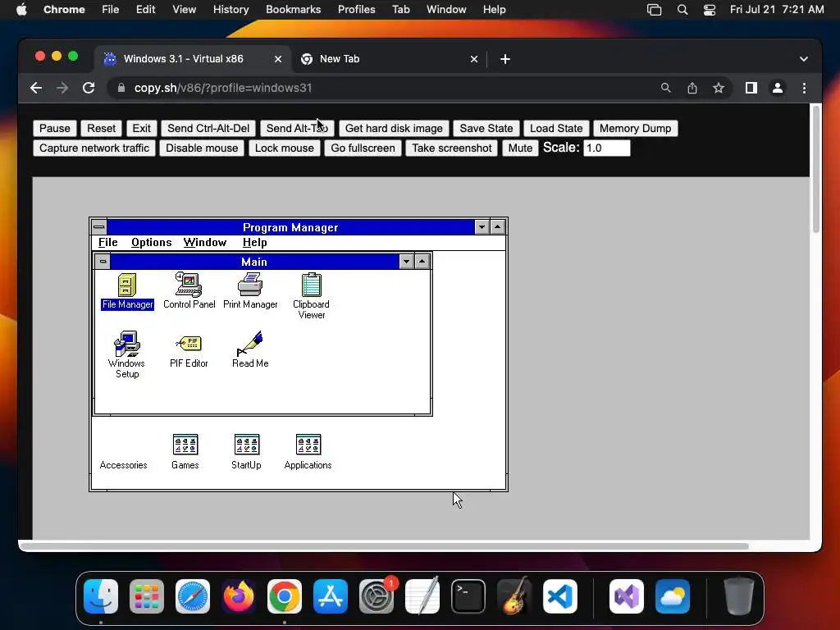Image resolution: width=840 pixels, height=630 pixels.
Task: Bookmark this page with star icon
Action: pos(719,88)
